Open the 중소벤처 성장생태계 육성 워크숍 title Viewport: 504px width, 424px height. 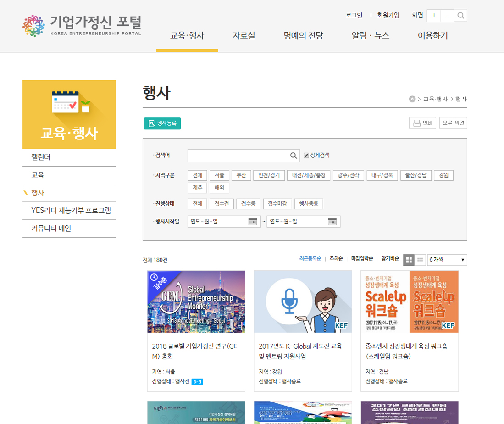(407, 351)
